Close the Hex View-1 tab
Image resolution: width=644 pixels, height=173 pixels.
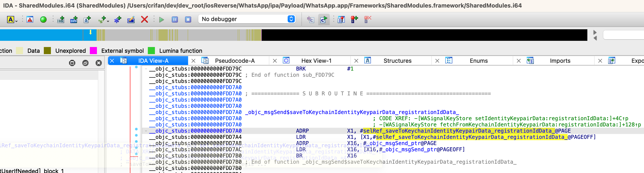click(275, 61)
